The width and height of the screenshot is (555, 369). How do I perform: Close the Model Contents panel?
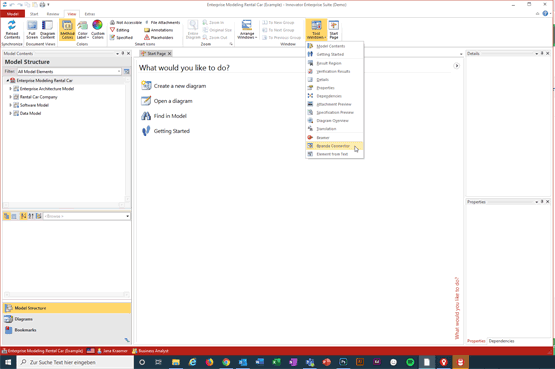click(128, 53)
